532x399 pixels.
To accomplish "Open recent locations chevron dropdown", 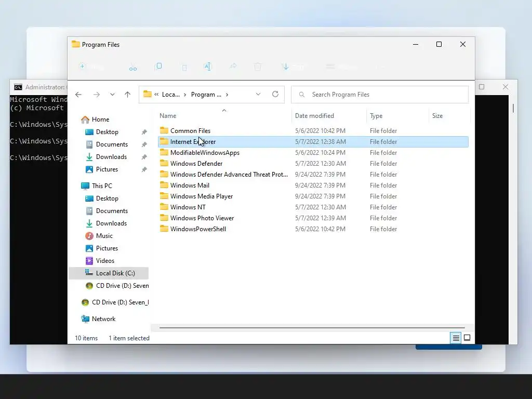I will pos(112,95).
